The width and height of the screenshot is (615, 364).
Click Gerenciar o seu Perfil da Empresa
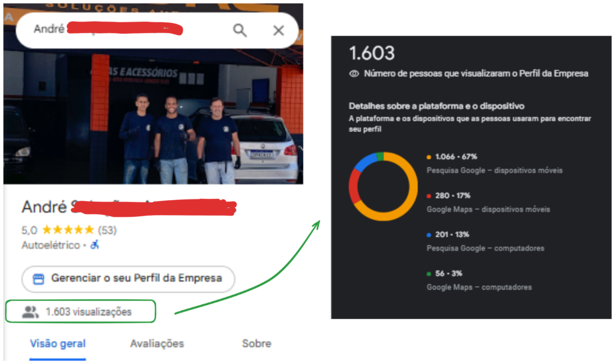tap(129, 279)
